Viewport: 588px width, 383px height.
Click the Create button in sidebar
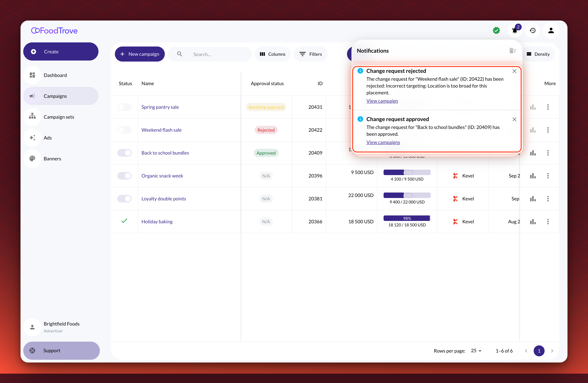click(x=61, y=51)
